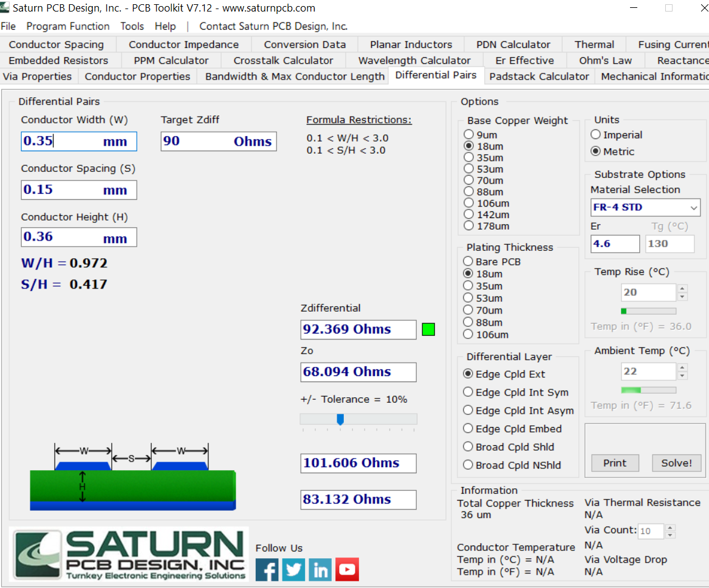Switch to Via Properties tab
The height and width of the screenshot is (588, 709).
click(38, 77)
